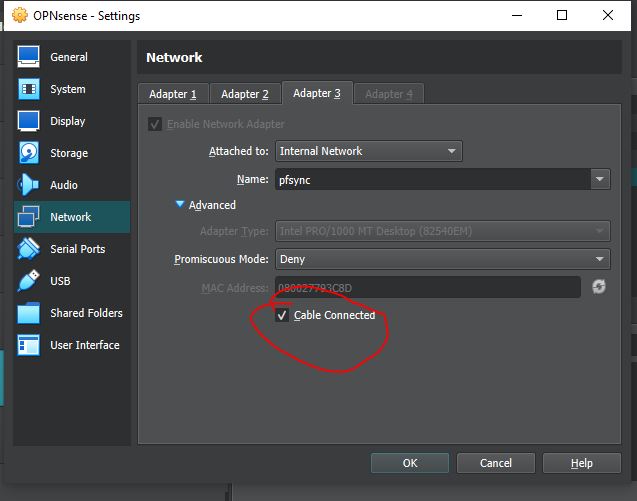Maximize the OPNsense Settings window
Image resolution: width=637 pixels, height=501 pixels.
[562, 15]
